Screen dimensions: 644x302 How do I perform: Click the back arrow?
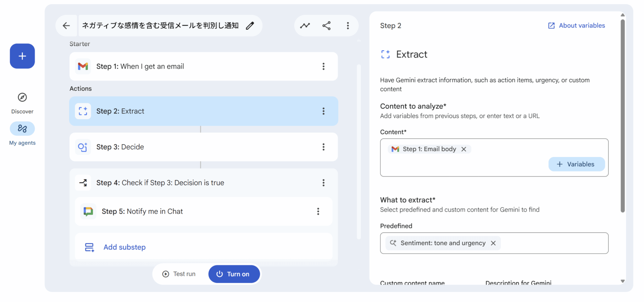tap(66, 26)
